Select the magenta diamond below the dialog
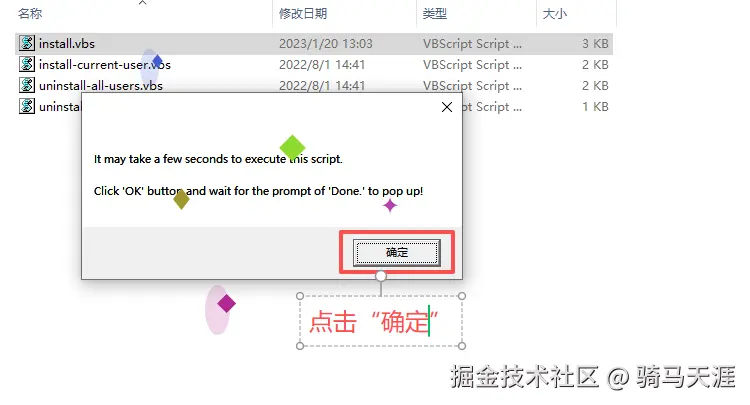This screenshot has width=750, height=405. click(226, 304)
